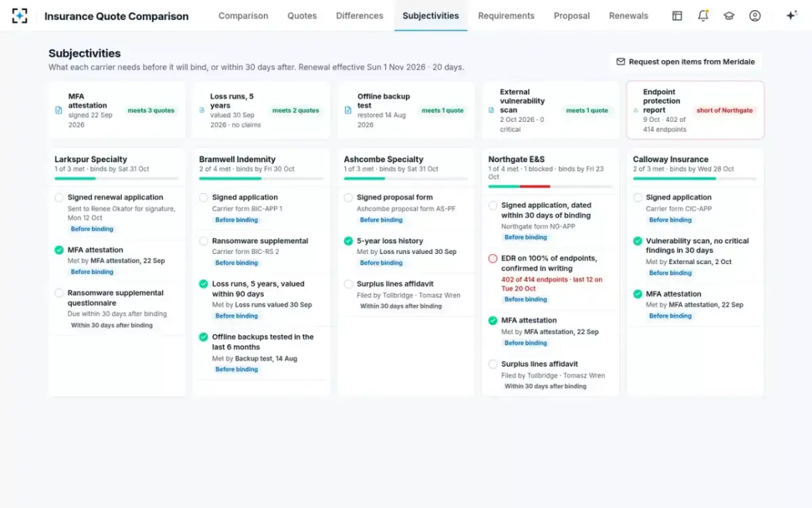Click 'meets 1 quote' on External vulnerability scan card
Screen dimensions: 812x508
[x=587, y=110]
